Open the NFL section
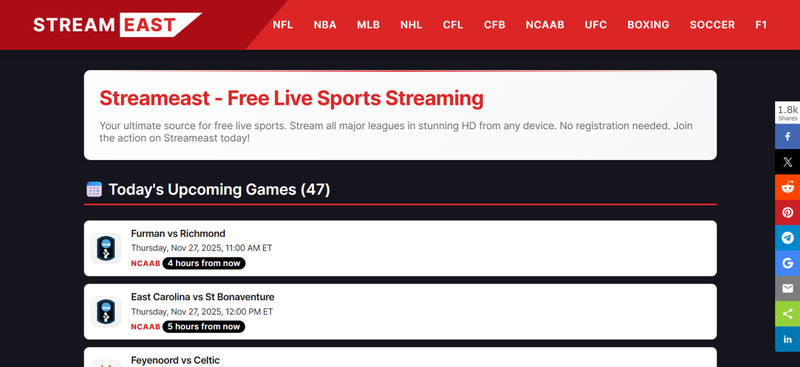800x367 pixels. (x=283, y=25)
